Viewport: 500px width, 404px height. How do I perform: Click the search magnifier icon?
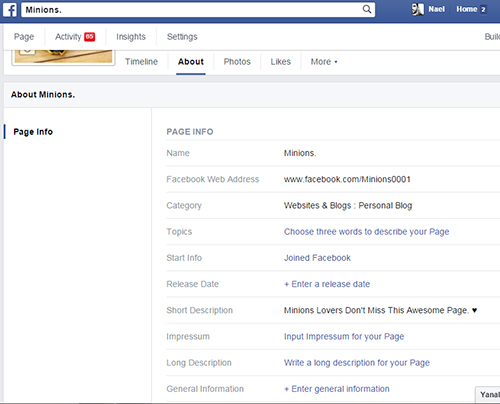pos(367,9)
